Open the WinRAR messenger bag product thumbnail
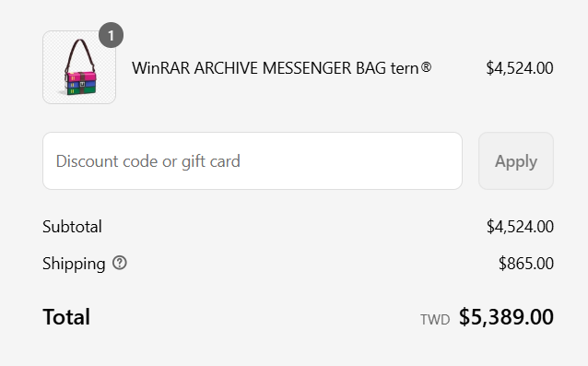 79,67
